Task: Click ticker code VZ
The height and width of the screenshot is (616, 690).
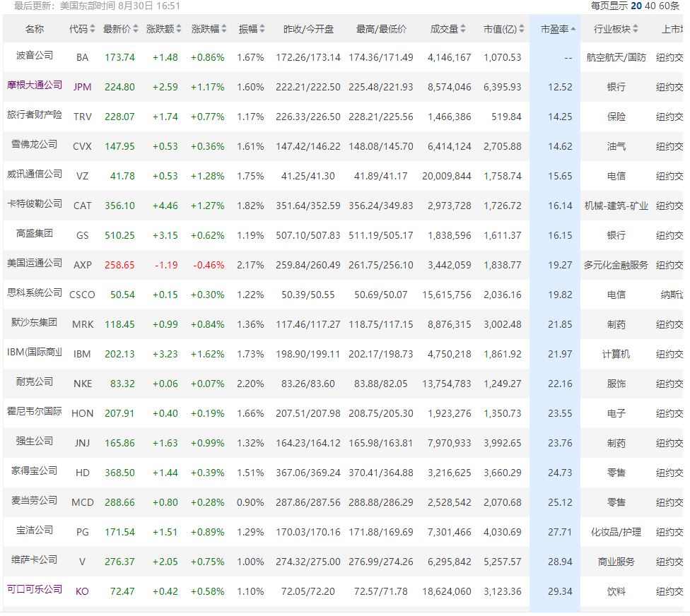Action: 82,177
